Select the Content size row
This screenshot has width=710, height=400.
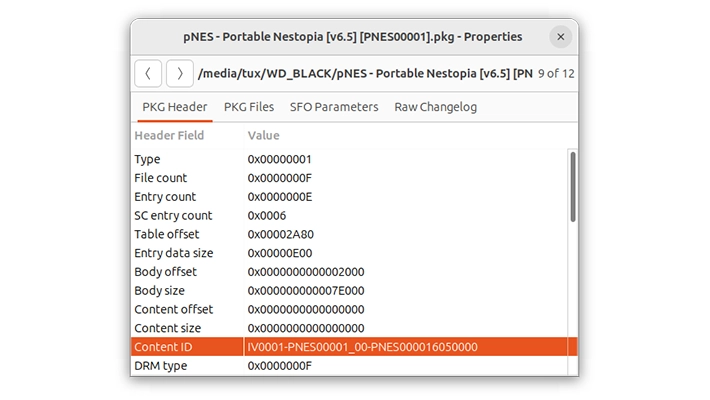pyautogui.click(x=349, y=328)
